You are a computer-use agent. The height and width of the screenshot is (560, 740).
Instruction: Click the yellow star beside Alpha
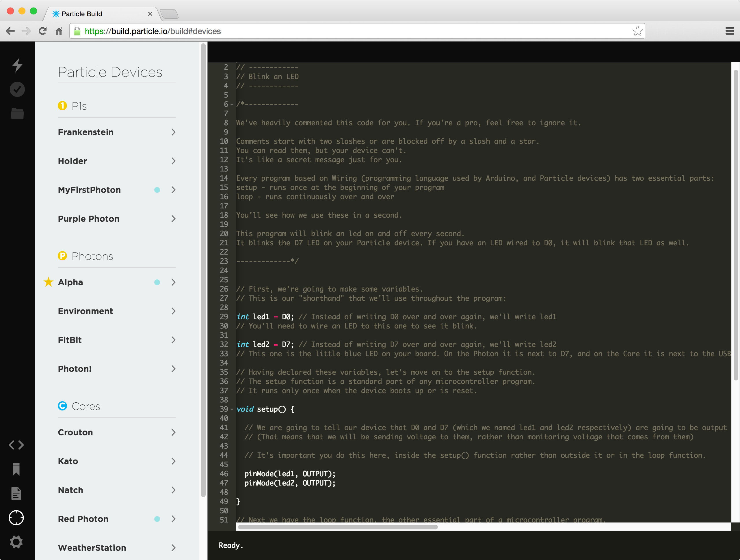tap(49, 282)
